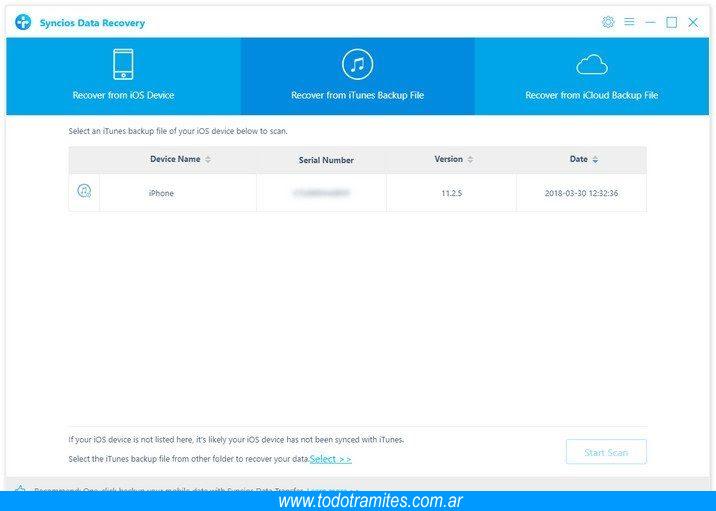Switch to Recover from iOS Device tab
716x511 pixels.
(123, 95)
